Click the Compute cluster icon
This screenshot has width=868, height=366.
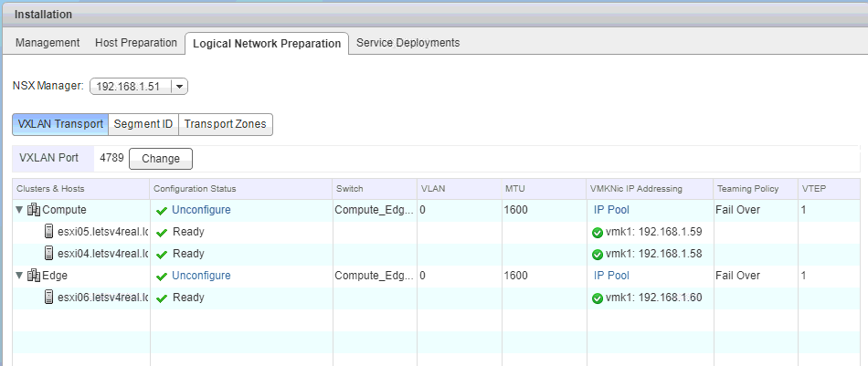pos(34,210)
